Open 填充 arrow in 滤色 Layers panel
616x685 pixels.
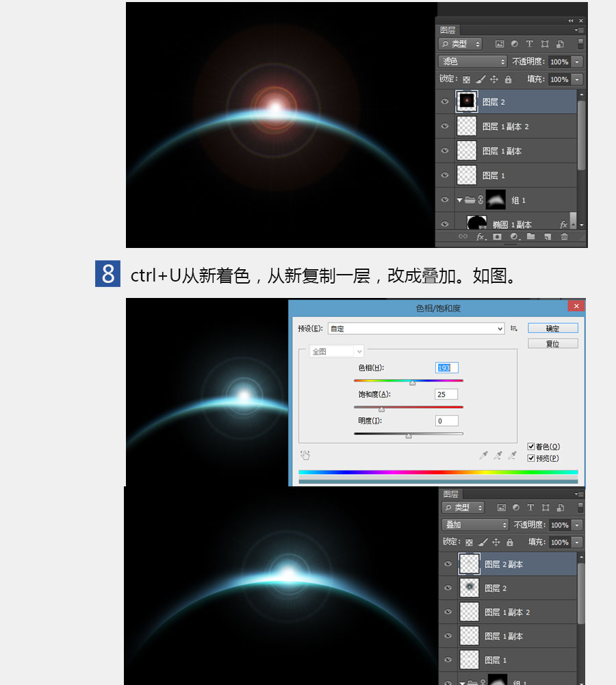[x=577, y=79]
